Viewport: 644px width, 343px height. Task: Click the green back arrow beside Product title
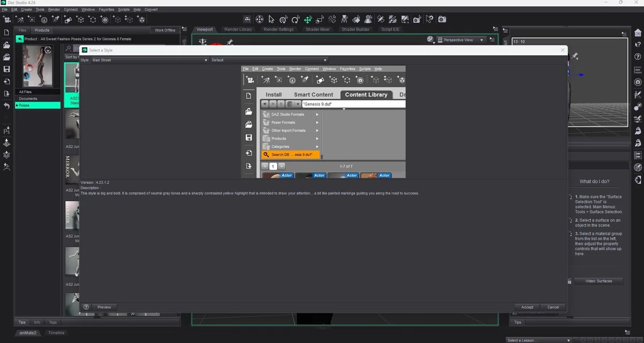point(20,39)
